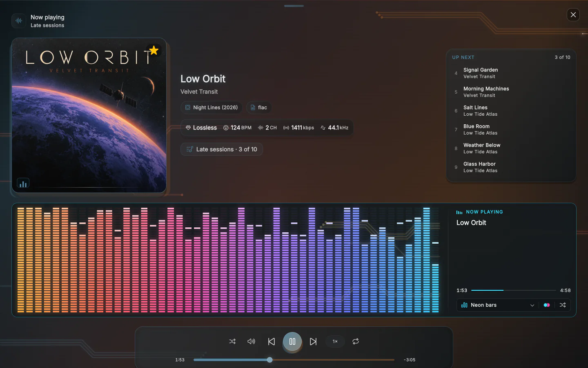Click the Now playing waveform icon

tap(19, 21)
